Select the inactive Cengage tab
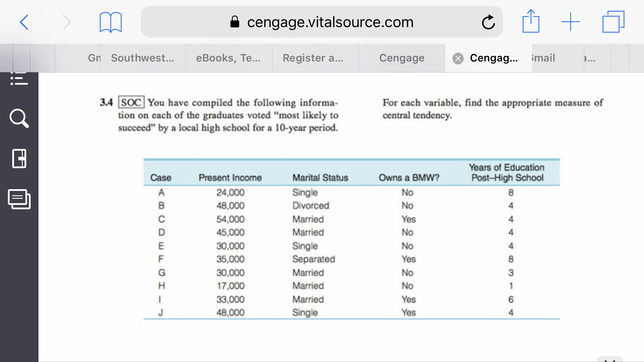644x362 pixels. tap(402, 58)
